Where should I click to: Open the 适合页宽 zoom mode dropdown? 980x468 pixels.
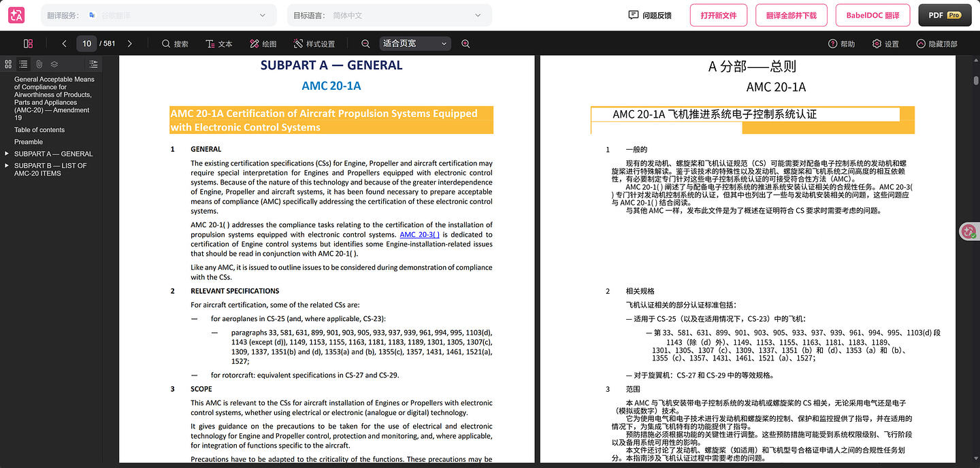(x=415, y=44)
